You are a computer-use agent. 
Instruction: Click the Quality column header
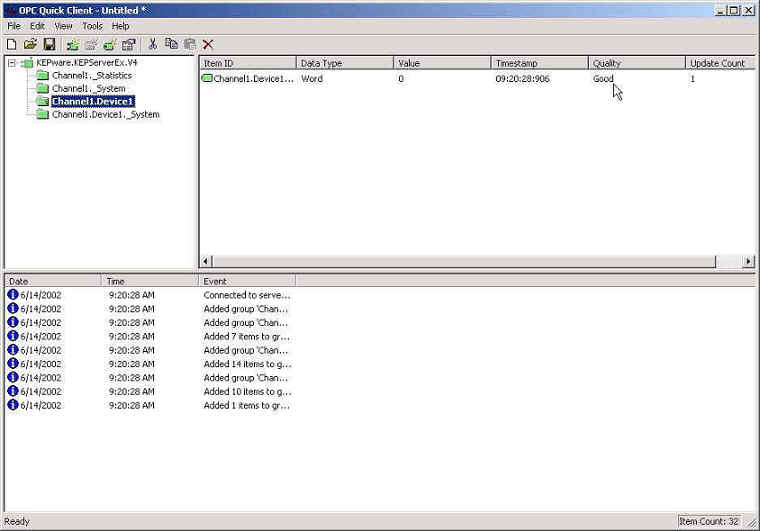pyautogui.click(x=635, y=63)
